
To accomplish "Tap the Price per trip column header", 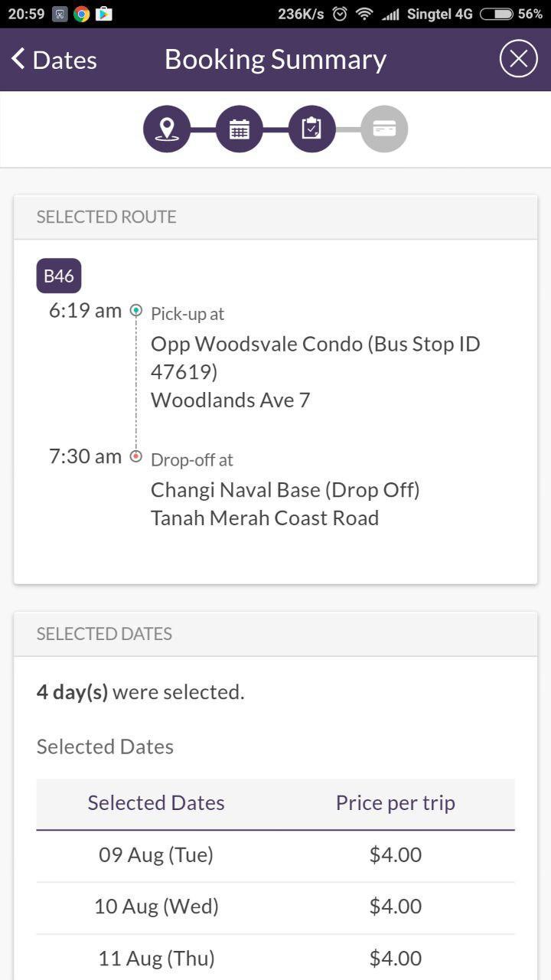I will (x=396, y=802).
